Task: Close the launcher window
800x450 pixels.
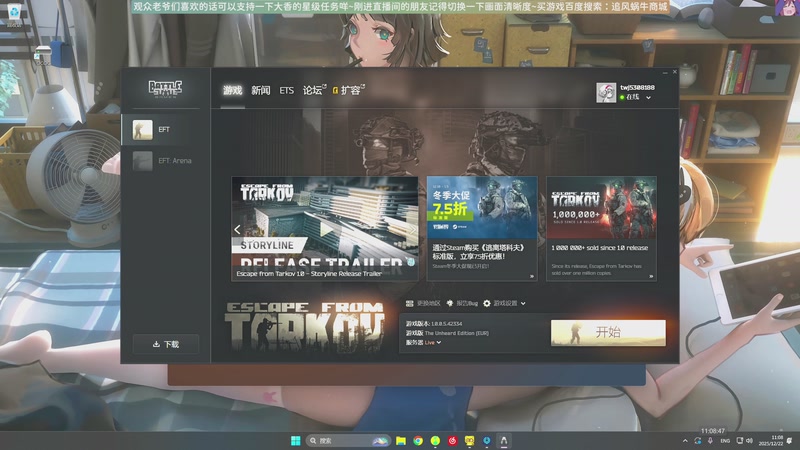Action: pos(674,72)
